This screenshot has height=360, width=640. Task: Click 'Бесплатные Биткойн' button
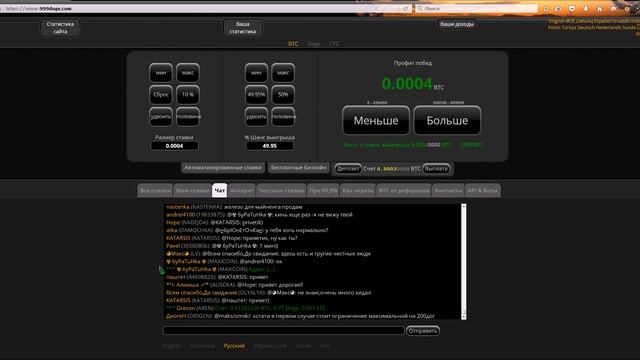point(299,168)
